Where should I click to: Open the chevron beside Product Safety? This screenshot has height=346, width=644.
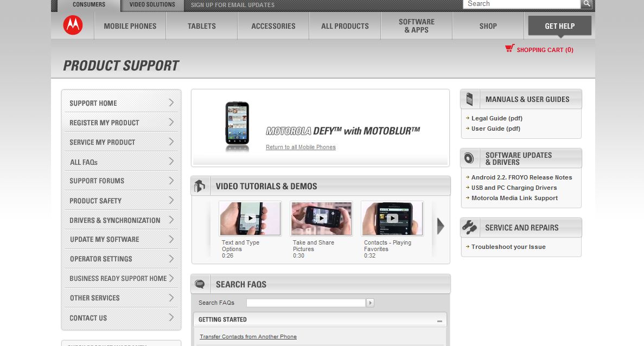tap(171, 200)
